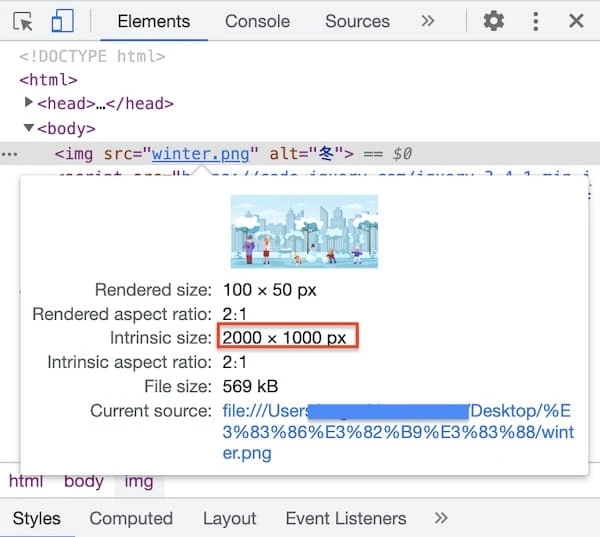Select the DOCTYPE html line

tap(92, 57)
